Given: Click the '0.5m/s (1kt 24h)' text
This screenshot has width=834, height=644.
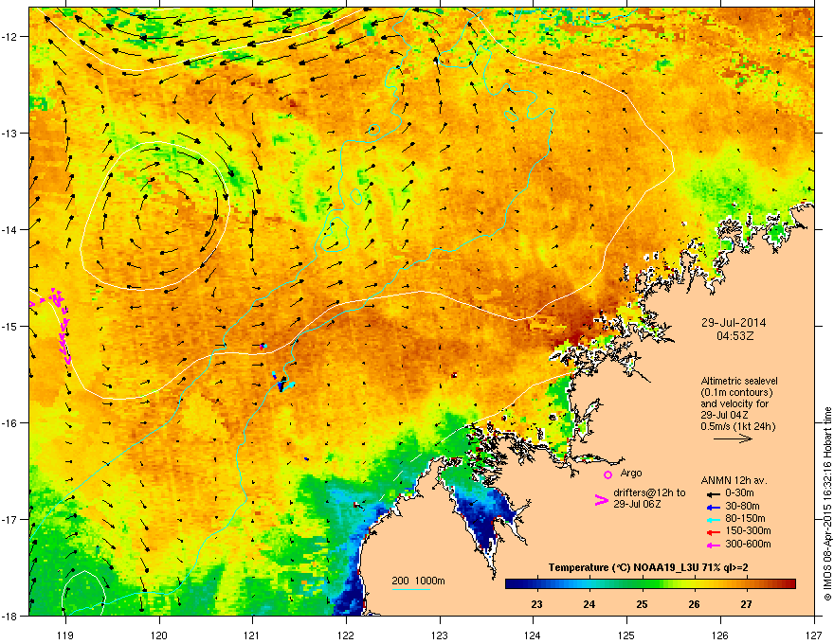Looking at the screenshot, I should click(x=737, y=427).
